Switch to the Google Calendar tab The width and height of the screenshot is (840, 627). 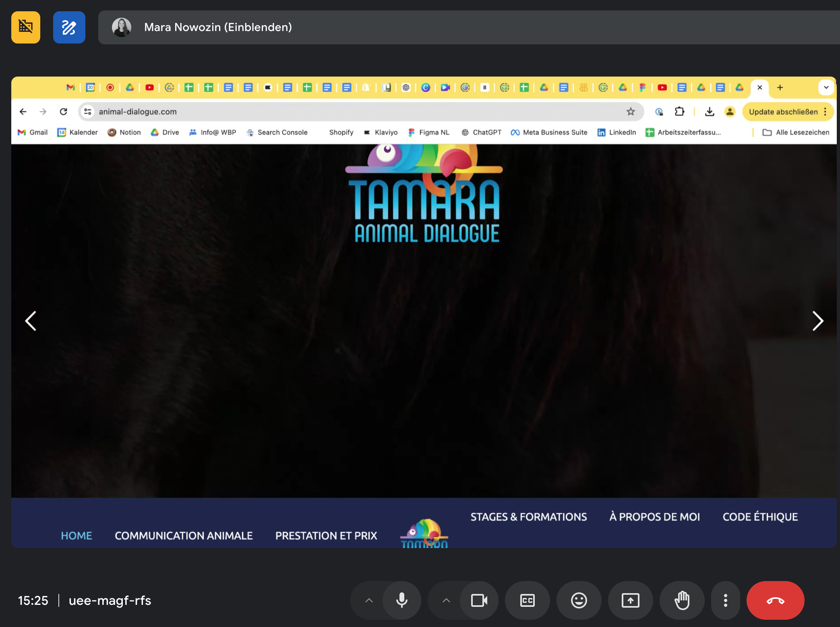[x=91, y=87]
